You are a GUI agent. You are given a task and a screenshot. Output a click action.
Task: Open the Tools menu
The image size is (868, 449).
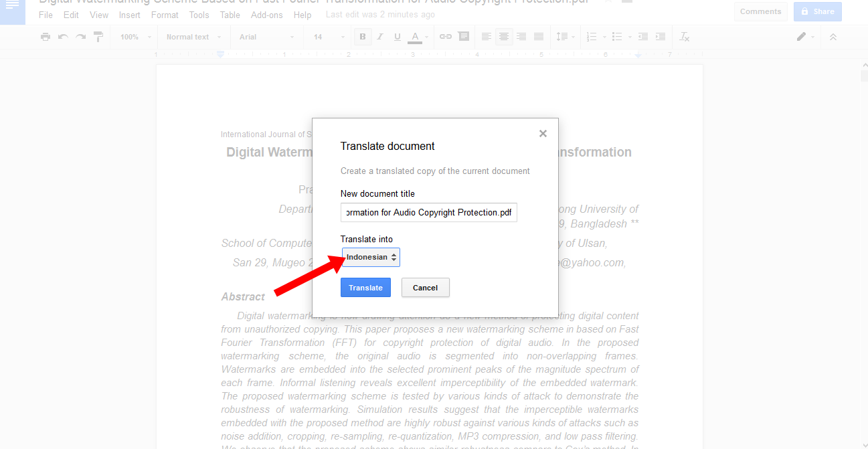click(199, 15)
